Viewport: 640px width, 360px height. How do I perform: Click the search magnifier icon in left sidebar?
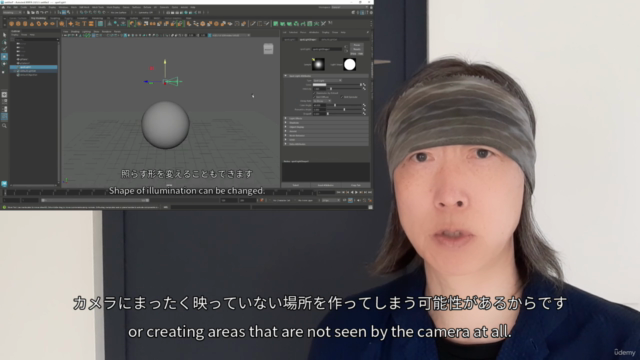(x=4, y=126)
